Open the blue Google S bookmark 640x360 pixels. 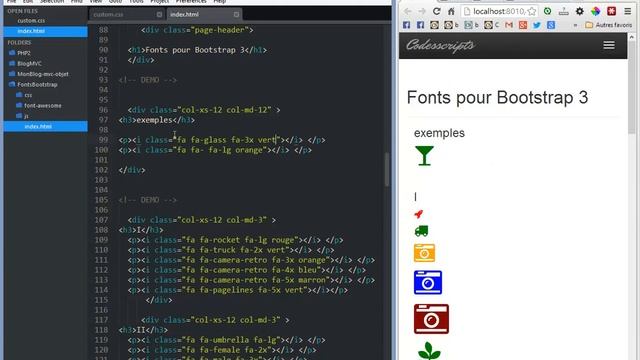point(551,25)
